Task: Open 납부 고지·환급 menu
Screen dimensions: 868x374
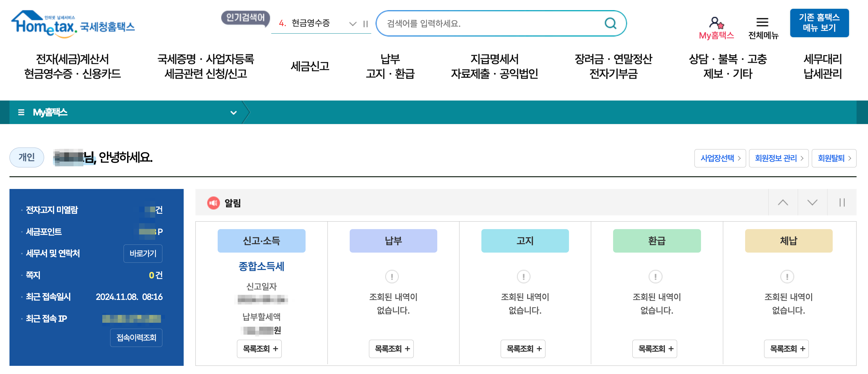Action: point(390,66)
